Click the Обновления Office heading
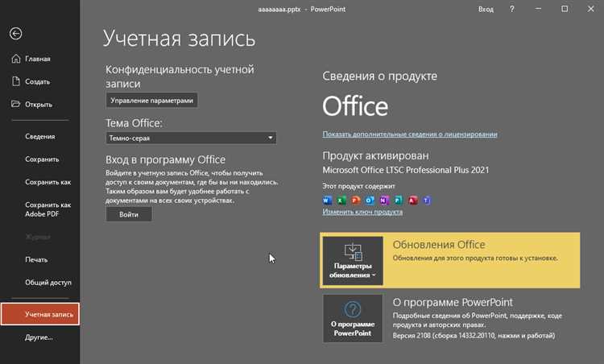Screen dimensions: 604x364 [439, 245]
